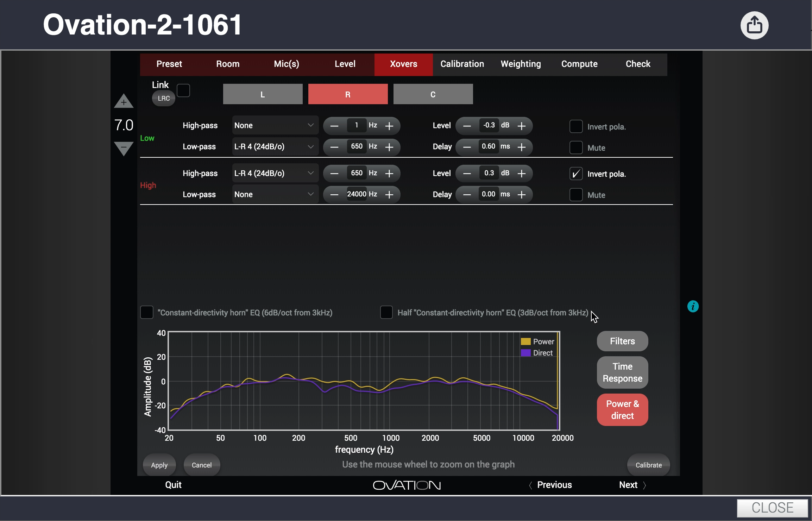Edit the High low-pass 24000 Hz field
The image size is (812, 521).
[357, 194]
